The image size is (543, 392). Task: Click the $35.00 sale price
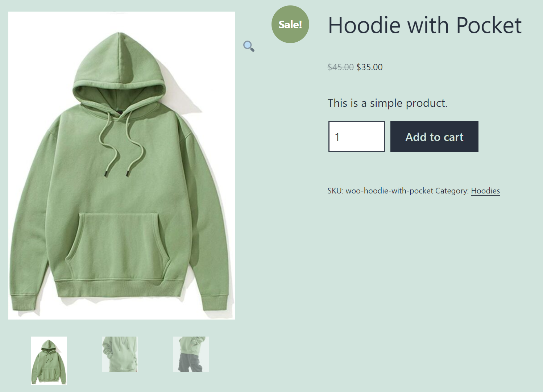tap(369, 67)
